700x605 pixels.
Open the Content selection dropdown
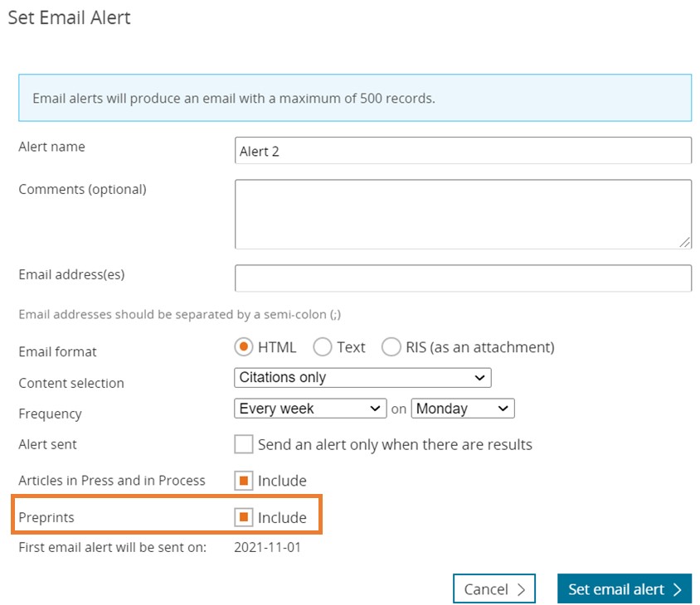(362, 378)
